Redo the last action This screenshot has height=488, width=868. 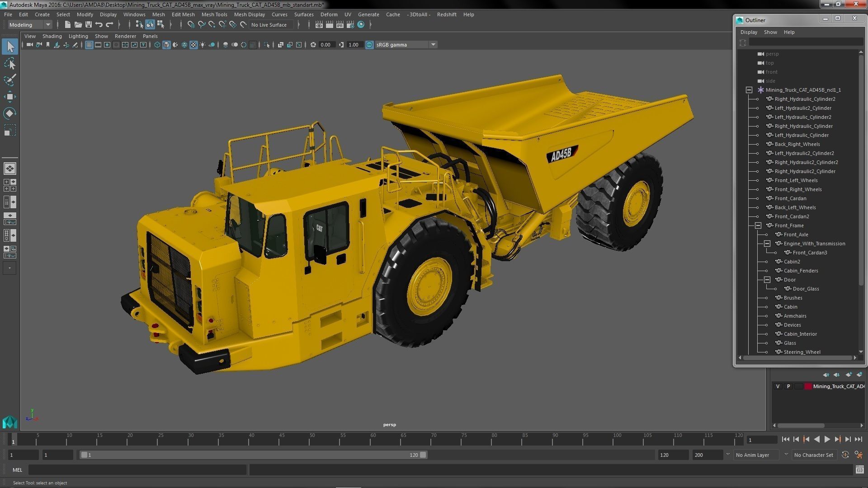(x=109, y=25)
